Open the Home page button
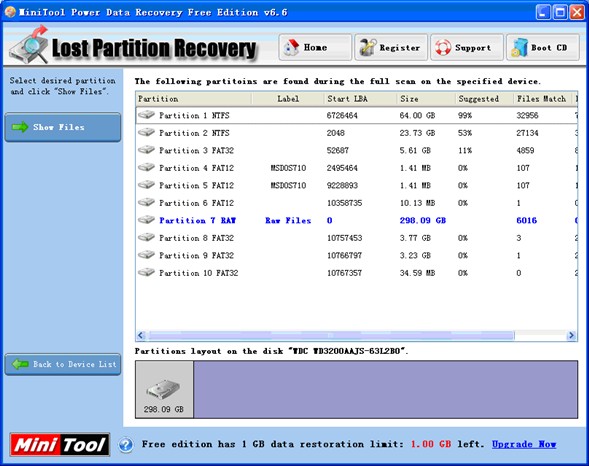The width and height of the screenshot is (589, 466). pos(315,47)
